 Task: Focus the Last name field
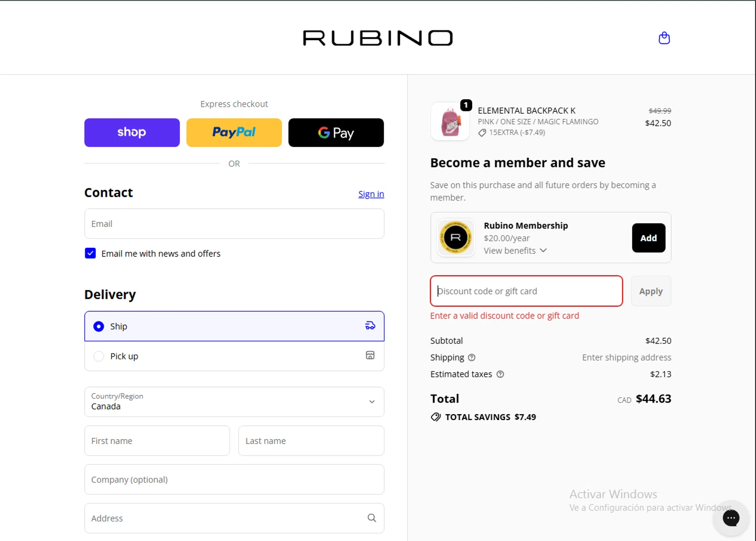click(x=311, y=441)
